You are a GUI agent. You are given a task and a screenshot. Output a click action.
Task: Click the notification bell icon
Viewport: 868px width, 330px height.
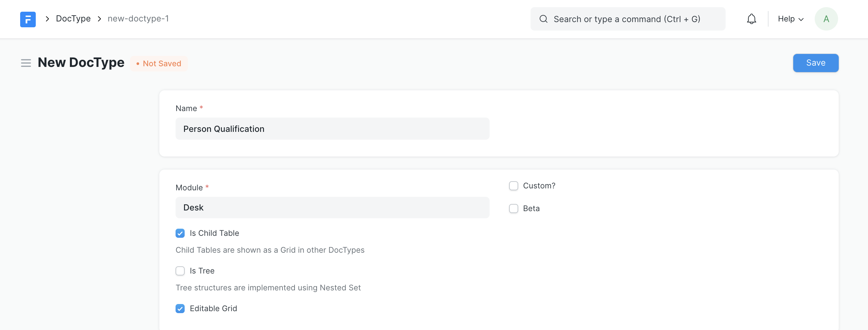[x=751, y=19]
